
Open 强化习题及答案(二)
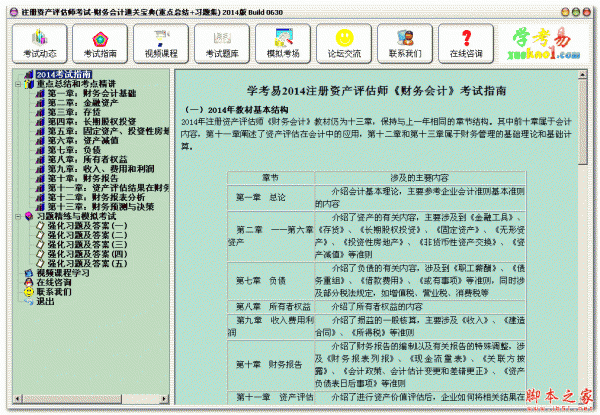[87, 235]
